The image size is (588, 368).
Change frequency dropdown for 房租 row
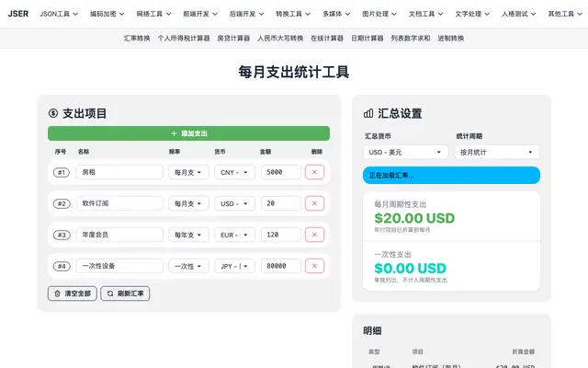(x=188, y=172)
